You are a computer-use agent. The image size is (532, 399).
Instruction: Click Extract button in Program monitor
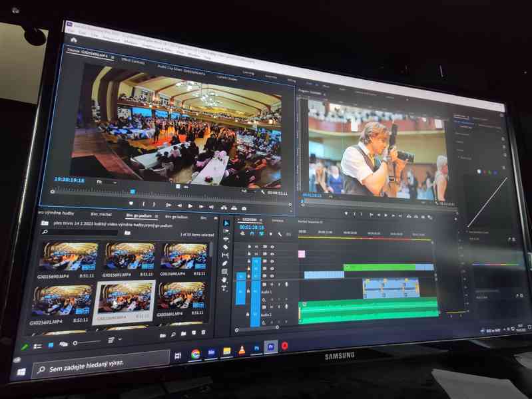point(416,216)
